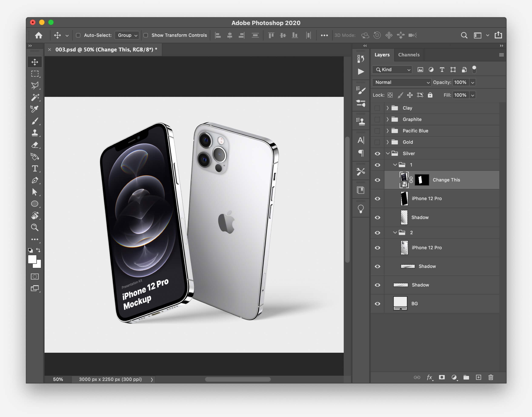Open the Layers panel options menu

[501, 55]
